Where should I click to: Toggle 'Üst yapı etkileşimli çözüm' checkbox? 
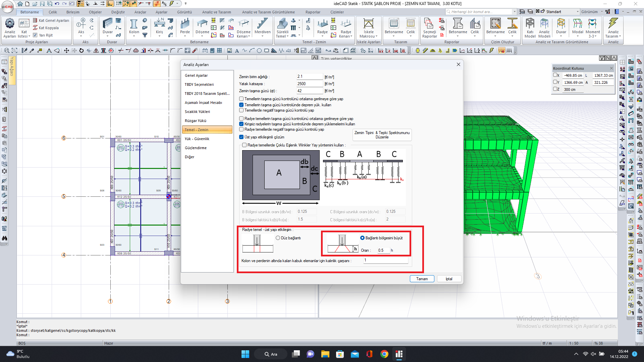pos(241,137)
